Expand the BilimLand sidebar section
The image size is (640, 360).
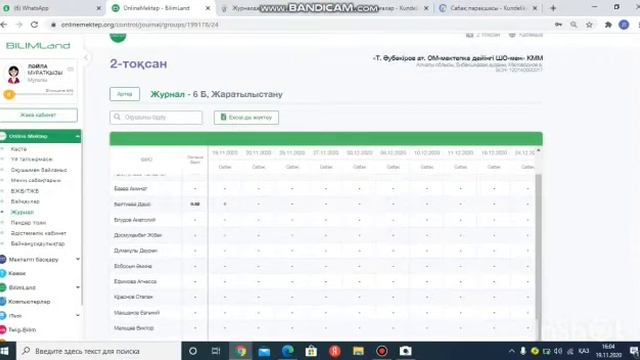78,287
